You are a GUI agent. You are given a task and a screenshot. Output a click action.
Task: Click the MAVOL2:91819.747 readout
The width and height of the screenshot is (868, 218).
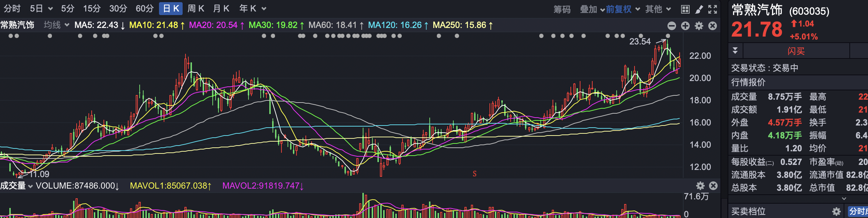(x=263, y=186)
